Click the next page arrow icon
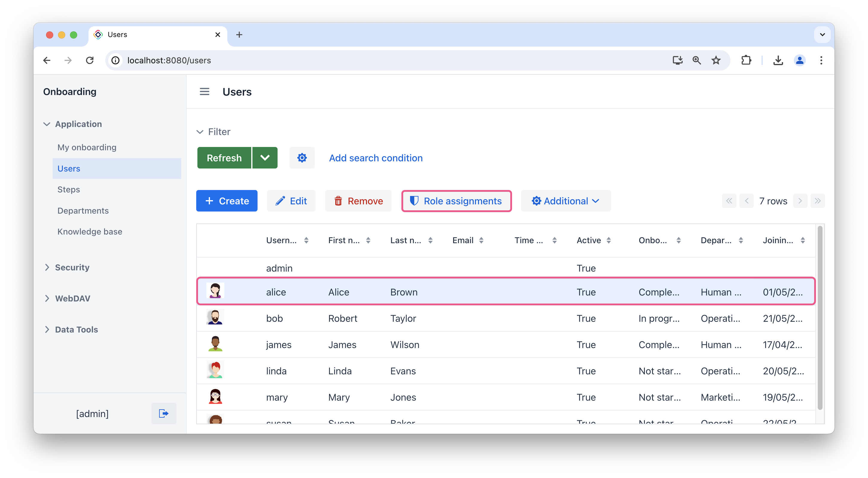 pos(800,201)
